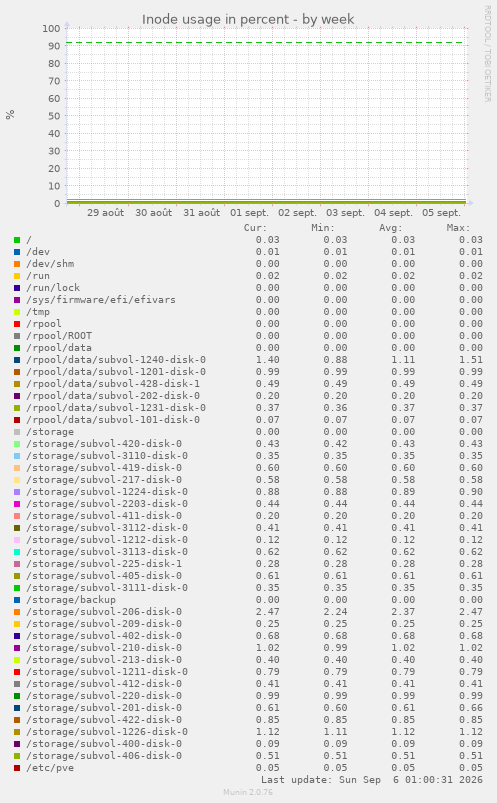Click the Munin 2.0.76 footer text
Viewport: 497px width, 803px height.
[248, 792]
